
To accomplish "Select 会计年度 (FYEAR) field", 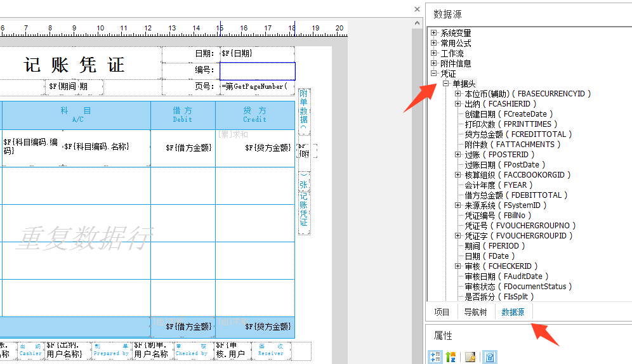I will point(499,185).
